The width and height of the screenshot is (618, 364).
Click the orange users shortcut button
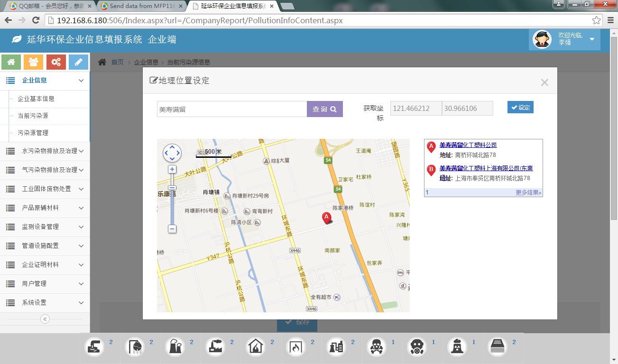[x=34, y=62]
